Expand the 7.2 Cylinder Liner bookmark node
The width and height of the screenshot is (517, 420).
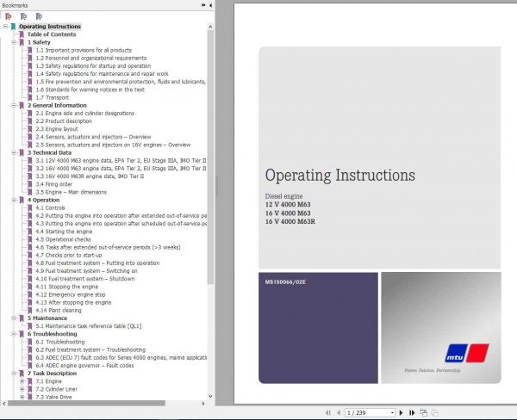[22, 389]
